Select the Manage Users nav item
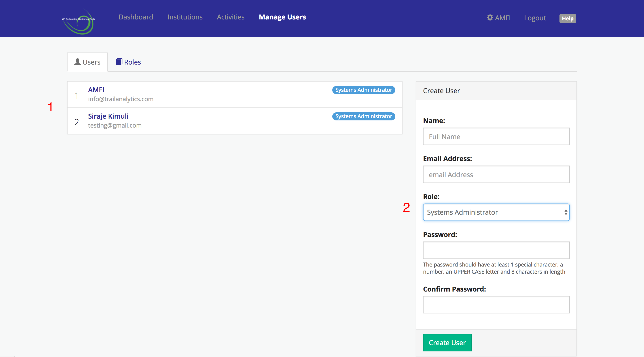The width and height of the screenshot is (644, 357). pyautogui.click(x=282, y=17)
